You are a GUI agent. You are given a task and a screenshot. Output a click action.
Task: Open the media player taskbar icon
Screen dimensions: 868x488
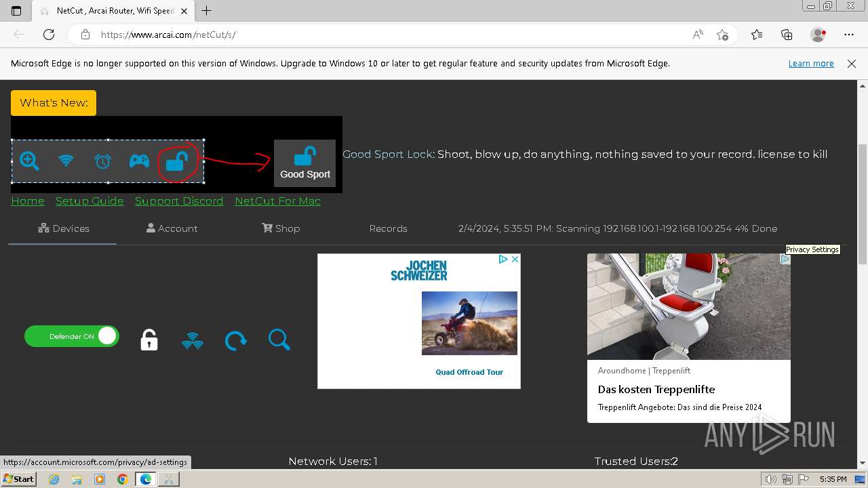100,479
